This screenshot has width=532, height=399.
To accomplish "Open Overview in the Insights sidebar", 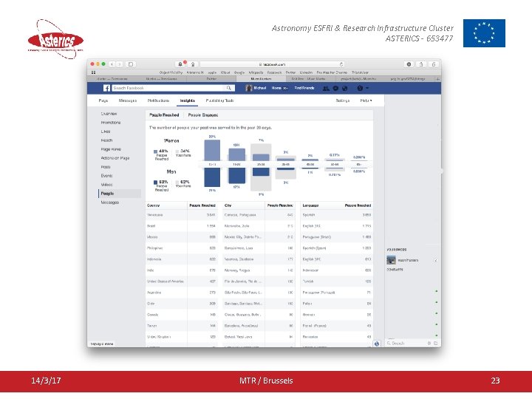I will pos(109,114).
